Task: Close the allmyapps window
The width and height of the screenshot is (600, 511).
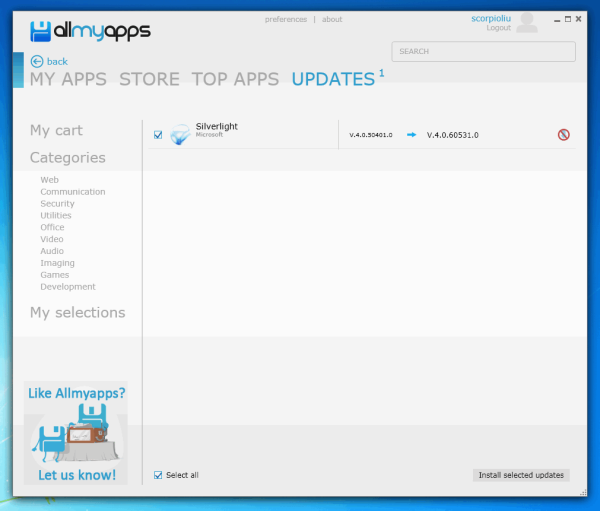Action: (x=579, y=19)
